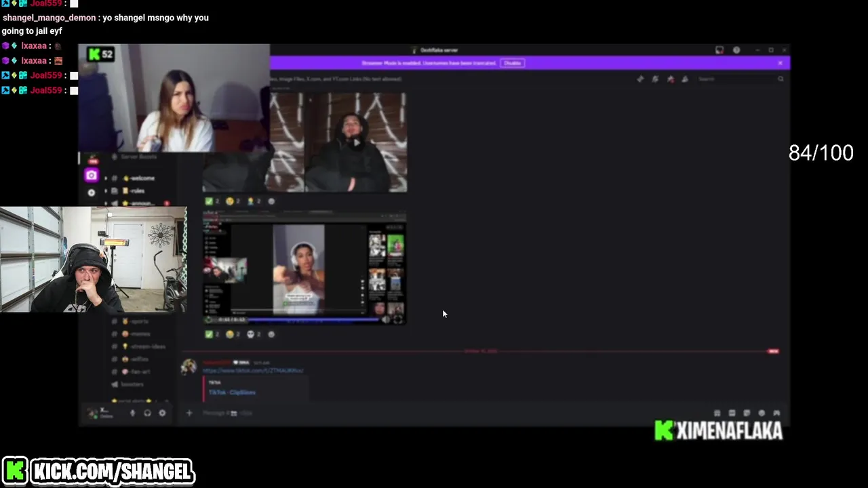
Task: Toggle headphone deafen in the Discord user panel
Action: pyautogui.click(x=147, y=413)
